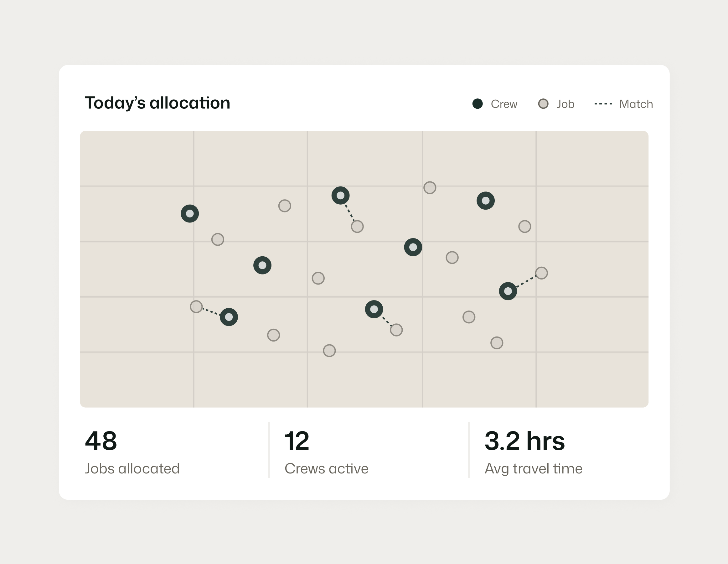Click the Job legend circle icon
The width and height of the screenshot is (728, 564).
point(543,104)
